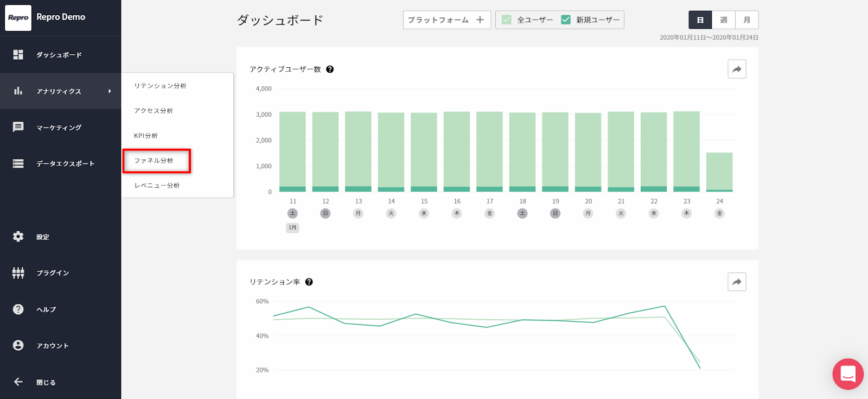Open プラグイン sidebar label
This screenshot has height=399, width=868.
coord(53,273)
